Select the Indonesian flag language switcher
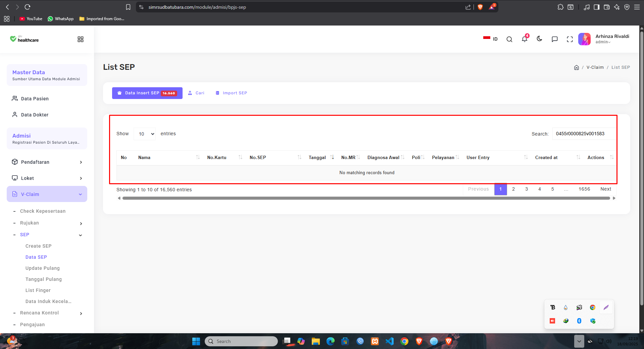Viewport: 644px width, 349px height. pyautogui.click(x=490, y=39)
